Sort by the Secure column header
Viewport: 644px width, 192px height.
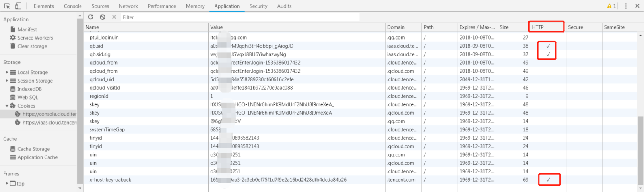click(584, 27)
